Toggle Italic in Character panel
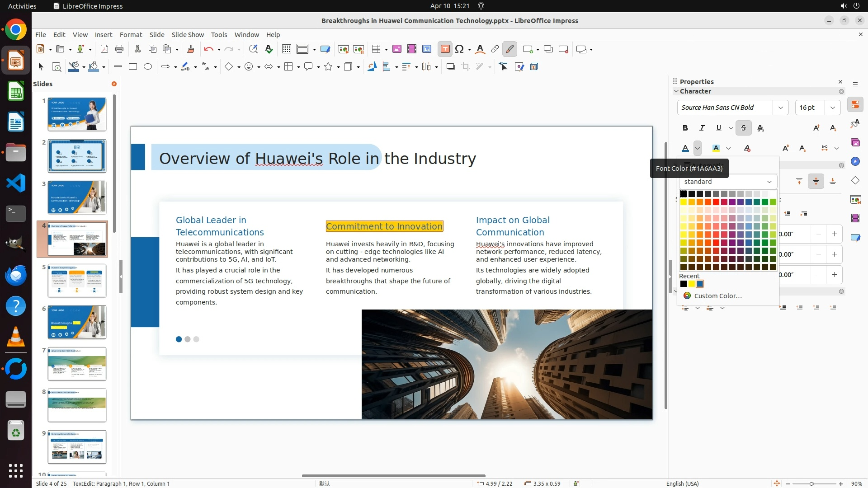 point(702,128)
